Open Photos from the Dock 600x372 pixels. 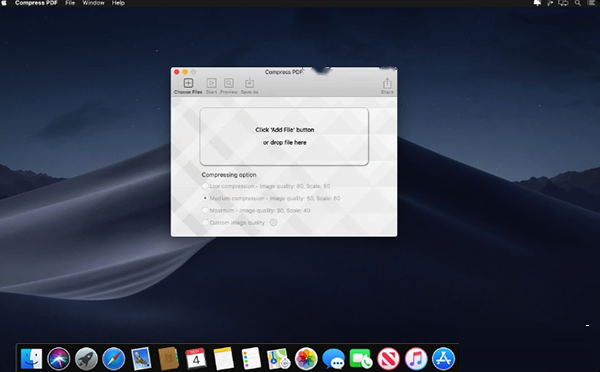(306, 359)
